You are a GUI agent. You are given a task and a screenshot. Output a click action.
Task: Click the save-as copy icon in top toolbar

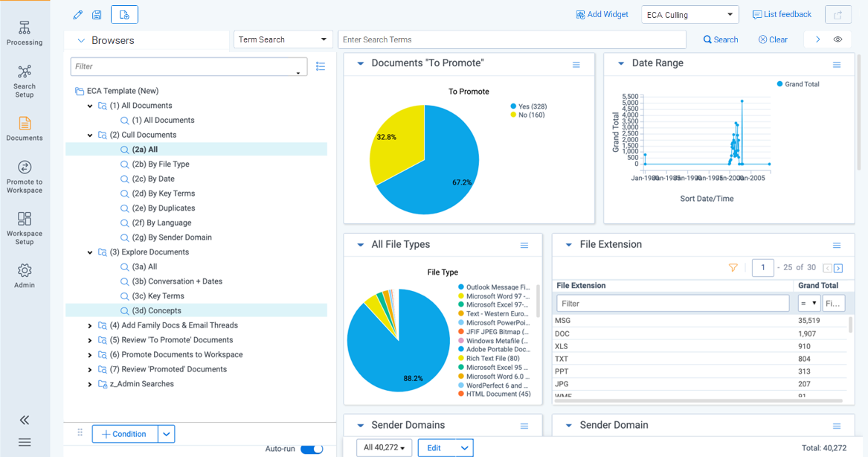pos(124,15)
